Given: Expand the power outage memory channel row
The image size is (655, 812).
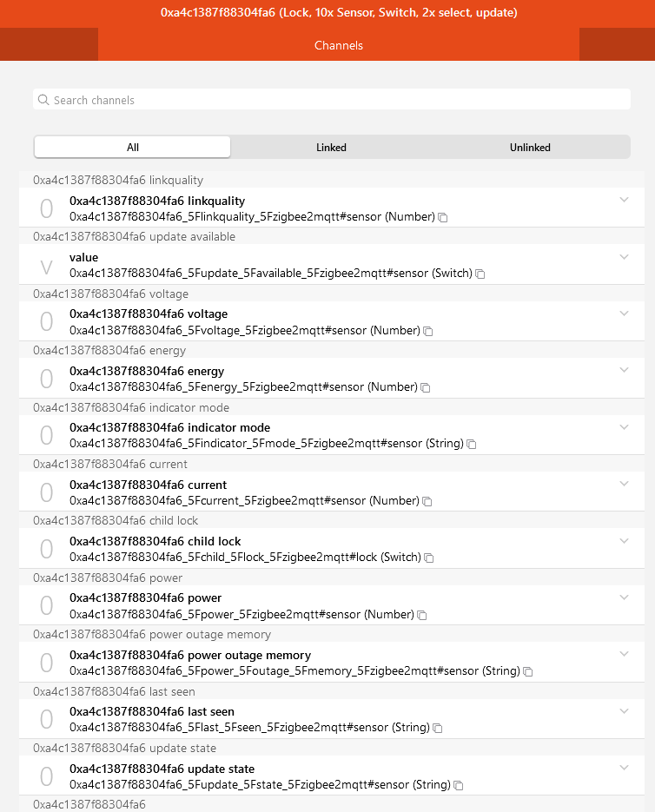Looking at the screenshot, I should 624,653.
